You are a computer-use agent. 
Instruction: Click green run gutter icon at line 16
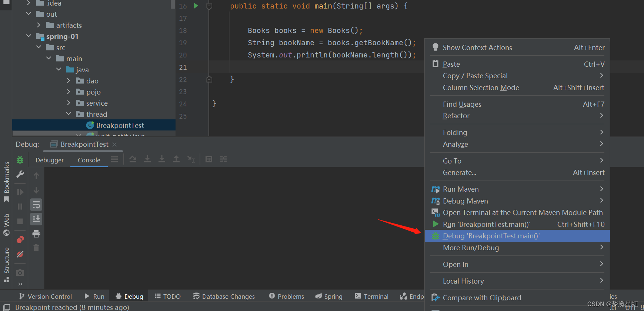pos(196,6)
